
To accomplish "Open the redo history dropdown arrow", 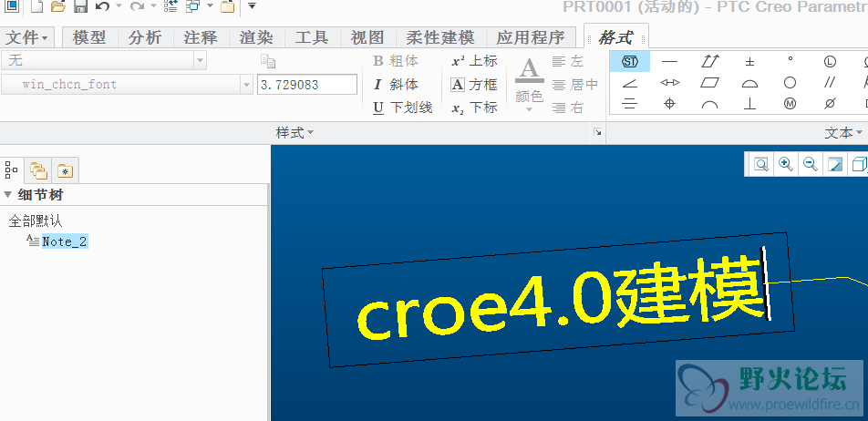I will coord(153,6).
